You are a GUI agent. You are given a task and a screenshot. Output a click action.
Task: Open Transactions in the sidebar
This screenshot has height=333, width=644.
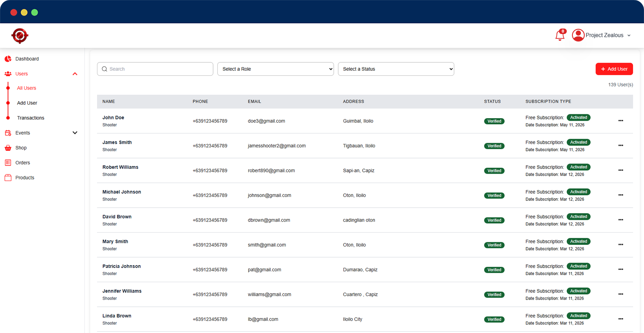(31, 118)
